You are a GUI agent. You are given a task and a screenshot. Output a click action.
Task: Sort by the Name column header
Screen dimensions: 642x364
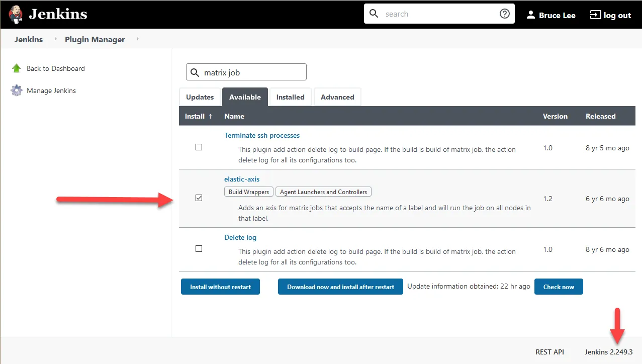(234, 116)
